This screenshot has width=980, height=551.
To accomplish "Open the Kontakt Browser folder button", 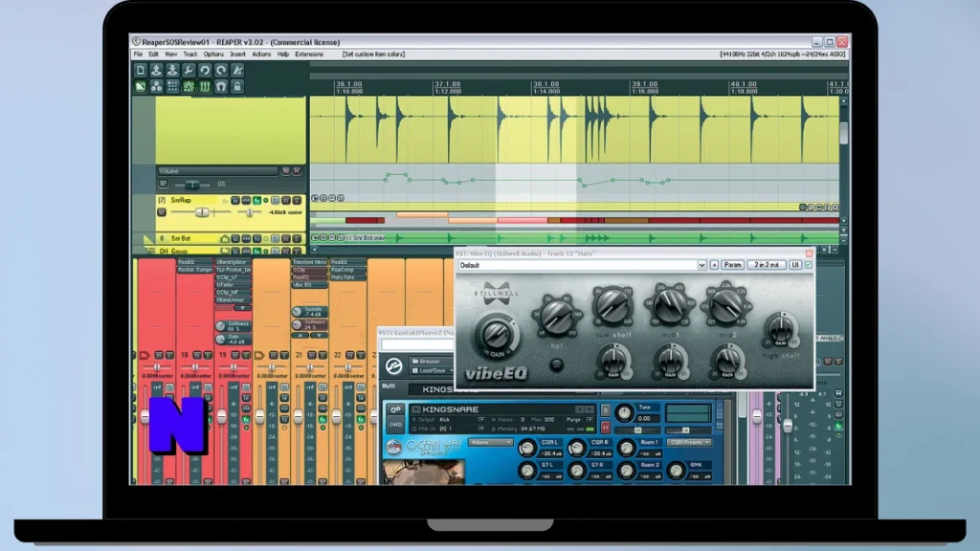I will 430,361.
